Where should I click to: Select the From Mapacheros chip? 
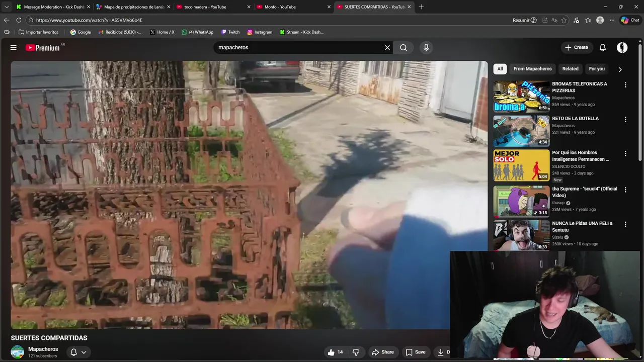[x=532, y=69]
